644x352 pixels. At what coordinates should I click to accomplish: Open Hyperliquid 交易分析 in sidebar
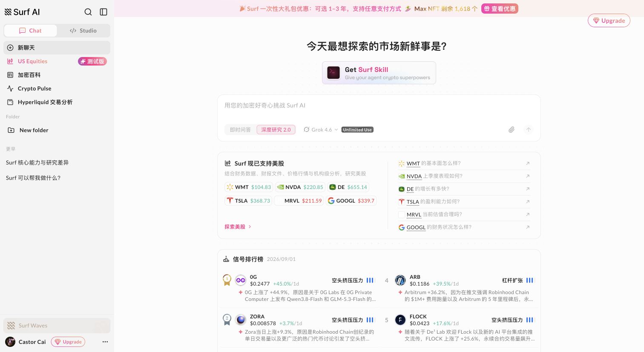[57, 102]
